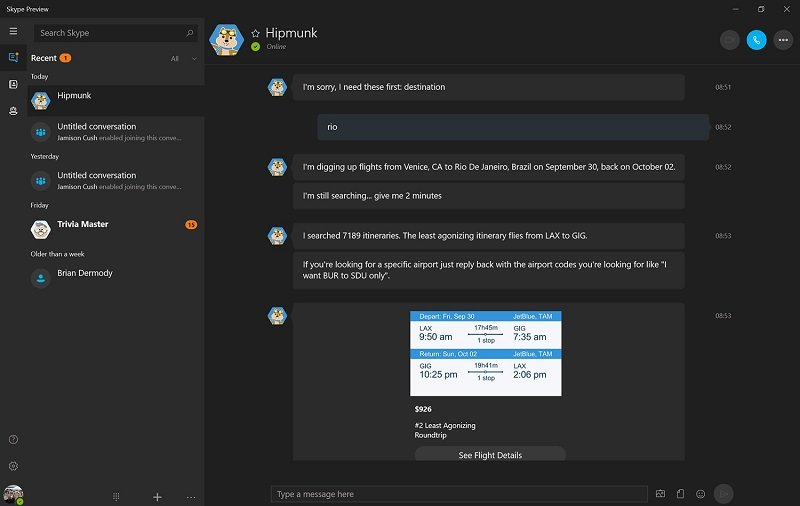800x506 pixels.
Task: Expand the All filter dropdown
Action: (x=184, y=59)
